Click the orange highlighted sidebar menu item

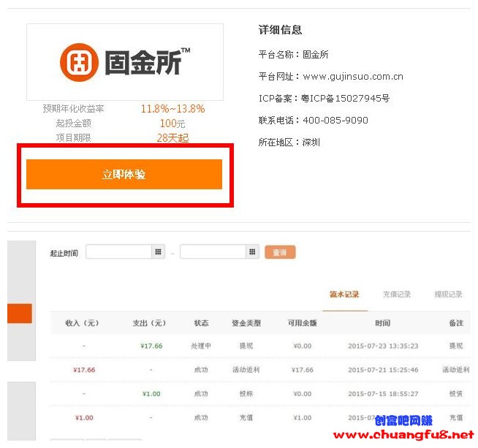point(20,314)
